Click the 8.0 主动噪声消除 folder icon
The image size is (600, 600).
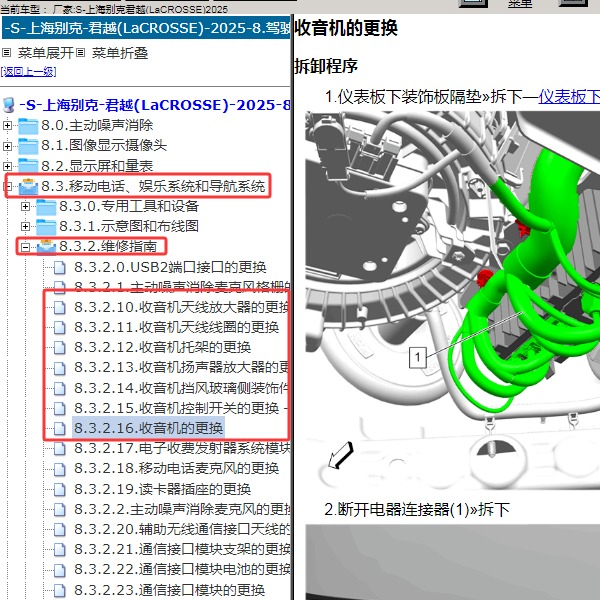(28, 126)
